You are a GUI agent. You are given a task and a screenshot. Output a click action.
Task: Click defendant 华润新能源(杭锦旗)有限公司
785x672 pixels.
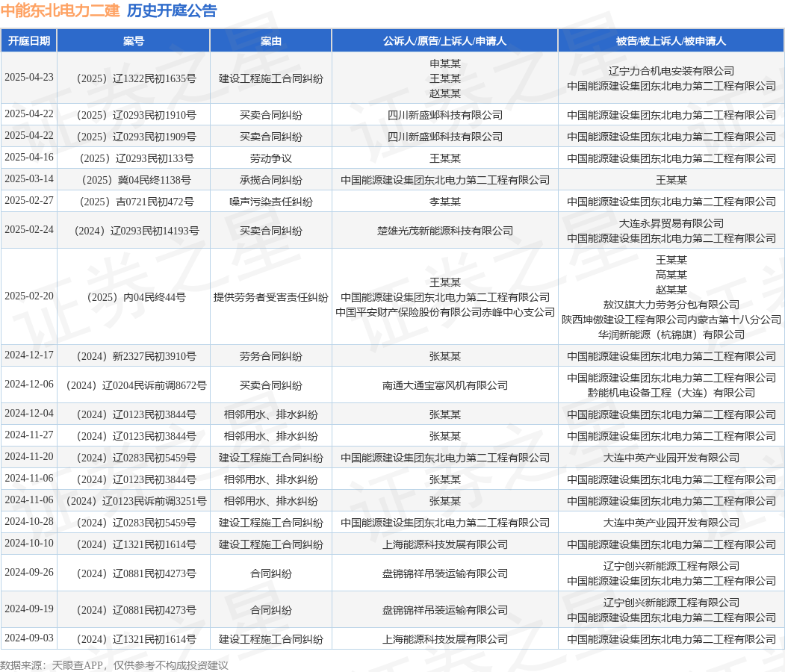tap(671, 335)
